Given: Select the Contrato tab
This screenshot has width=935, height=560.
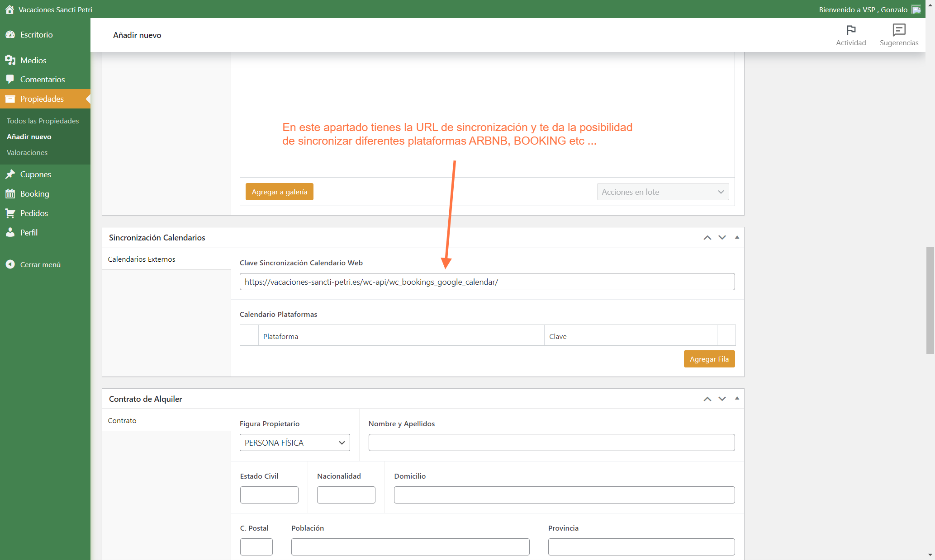Looking at the screenshot, I should pos(166,420).
